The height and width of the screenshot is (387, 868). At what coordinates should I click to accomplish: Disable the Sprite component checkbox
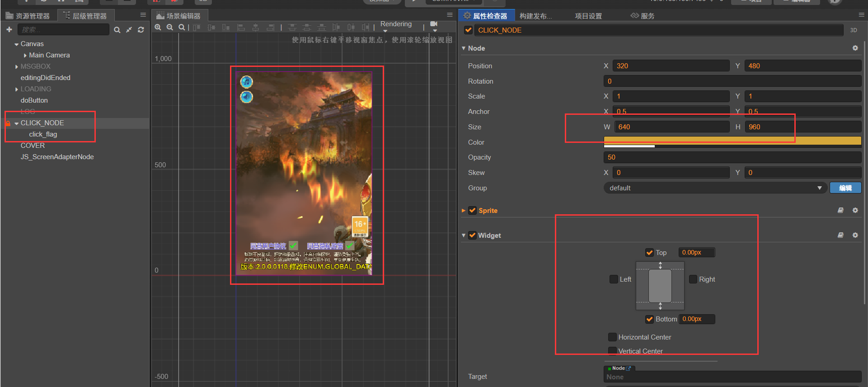click(x=473, y=210)
